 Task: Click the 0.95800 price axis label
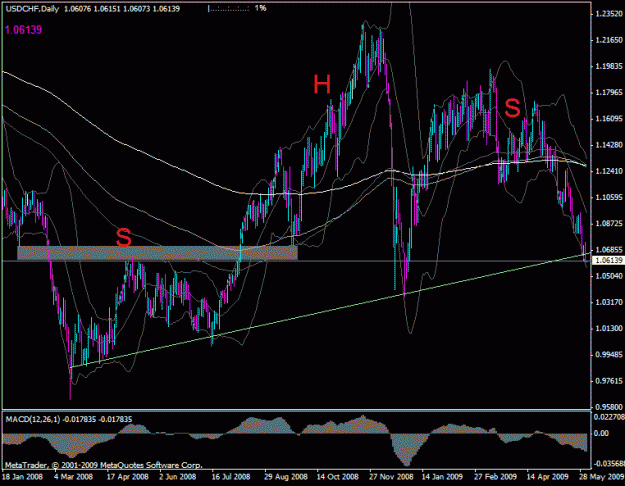coord(609,407)
